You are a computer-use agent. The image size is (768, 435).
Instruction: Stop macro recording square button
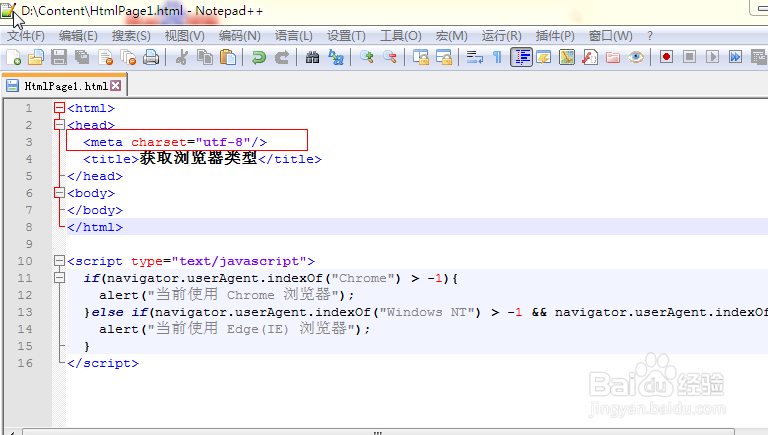click(689, 57)
